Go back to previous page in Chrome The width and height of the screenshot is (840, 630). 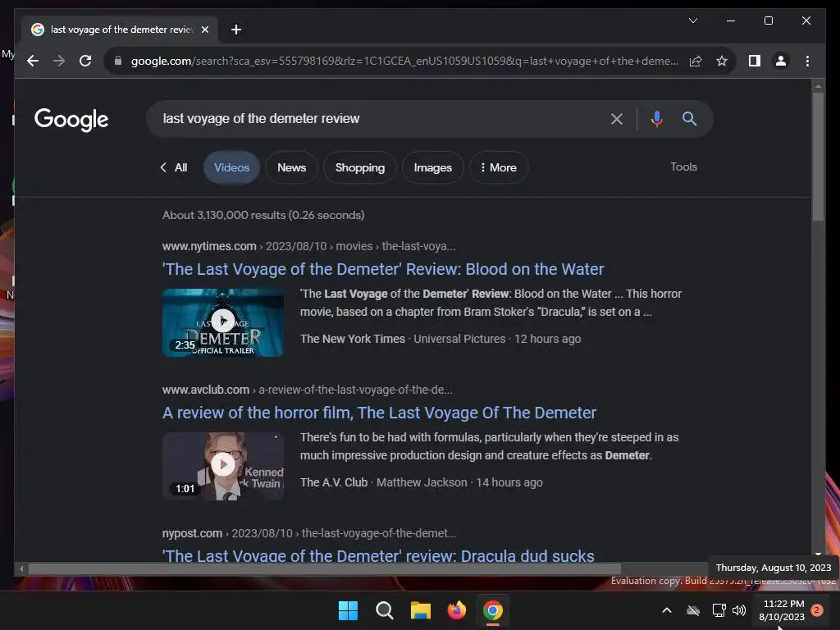pos(33,61)
